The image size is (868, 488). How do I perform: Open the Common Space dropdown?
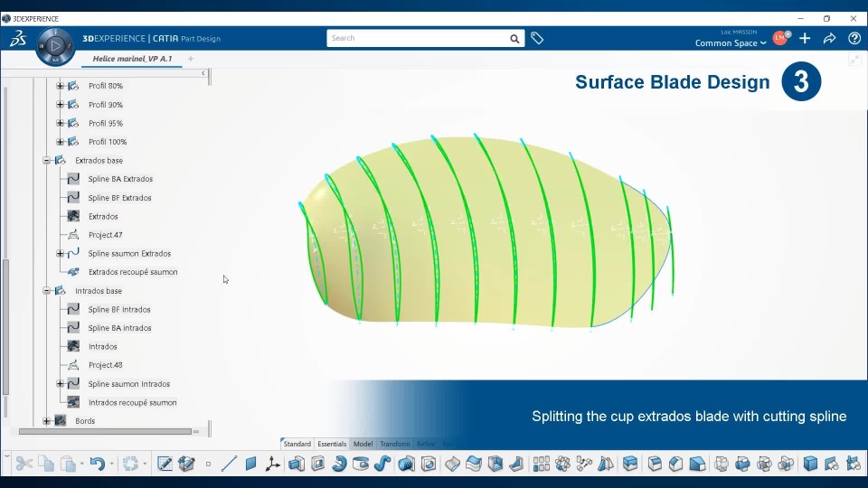click(x=731, y=43)
